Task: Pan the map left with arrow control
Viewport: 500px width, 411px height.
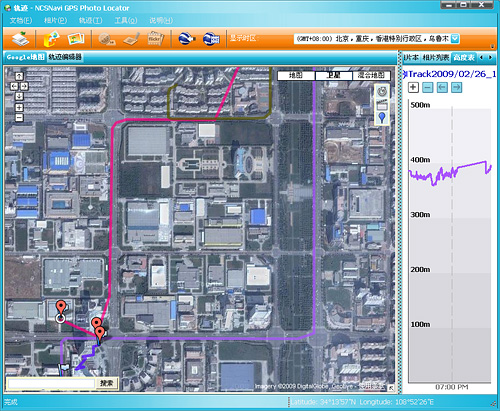Action: click(14, 86)
